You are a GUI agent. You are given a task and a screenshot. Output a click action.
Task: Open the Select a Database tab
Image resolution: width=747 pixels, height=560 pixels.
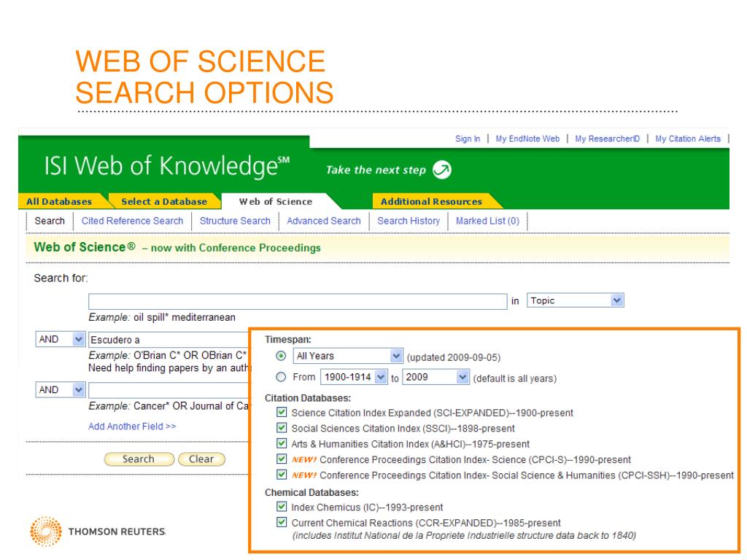tap(164, 201)
